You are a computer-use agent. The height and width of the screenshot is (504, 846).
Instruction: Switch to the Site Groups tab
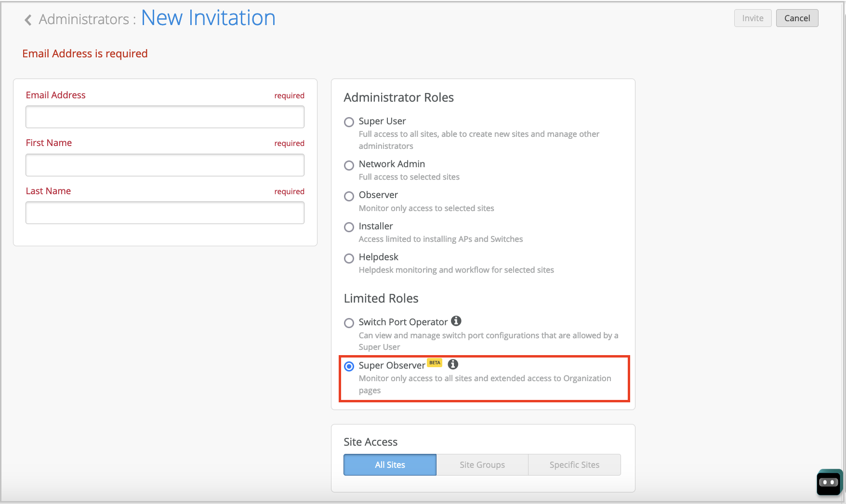point(482,464)
